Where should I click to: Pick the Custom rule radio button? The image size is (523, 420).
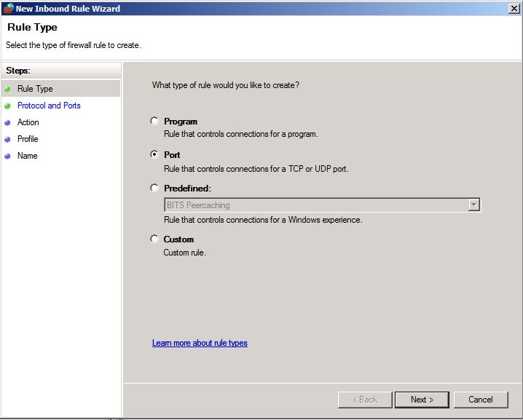(154, 239)
